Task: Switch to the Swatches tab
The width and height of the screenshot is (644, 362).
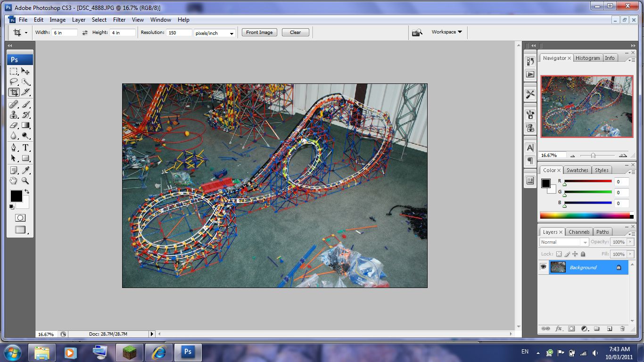Action: [577, 170]
